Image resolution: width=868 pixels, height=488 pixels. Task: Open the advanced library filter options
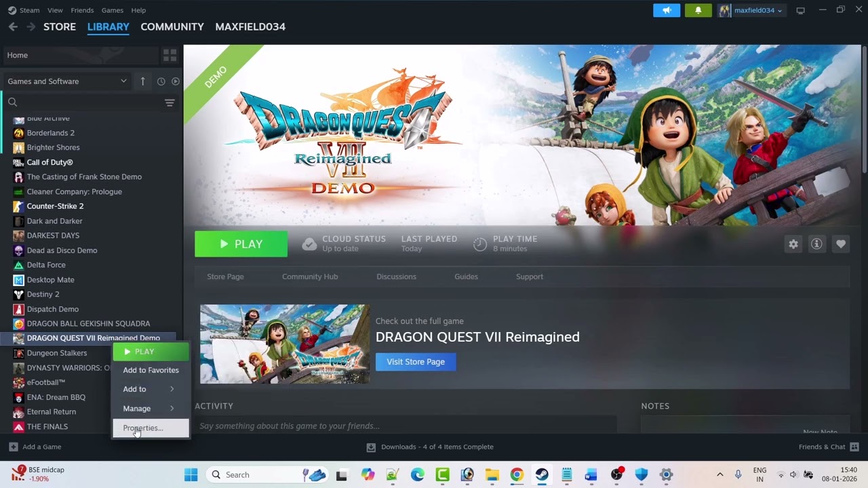(170, 102)
